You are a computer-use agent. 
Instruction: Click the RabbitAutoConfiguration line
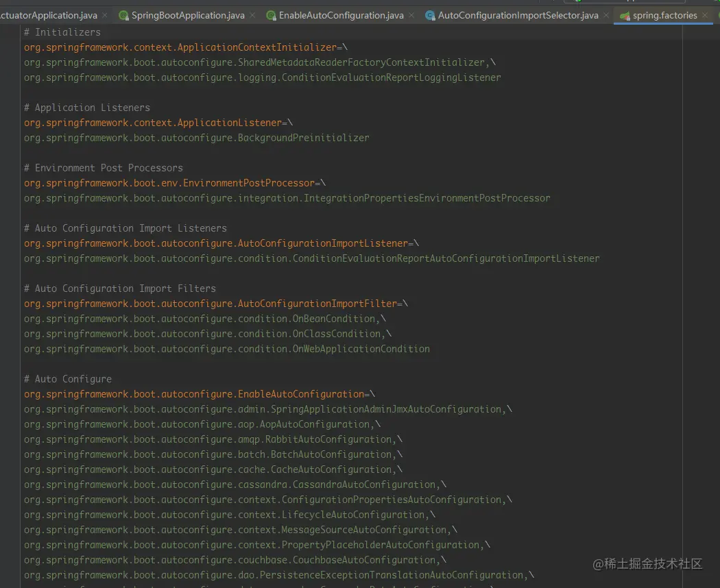click(x=213, y=440)
